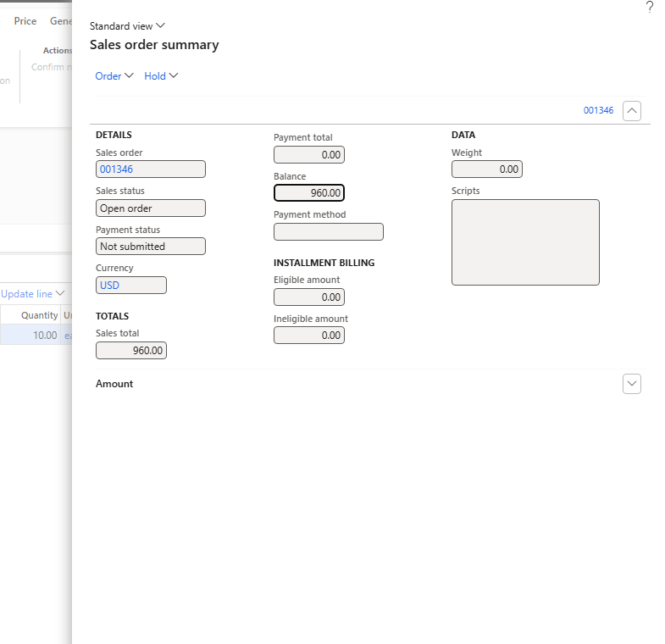
Task: Expand the Hold menu
Action: tap(161, 76)
